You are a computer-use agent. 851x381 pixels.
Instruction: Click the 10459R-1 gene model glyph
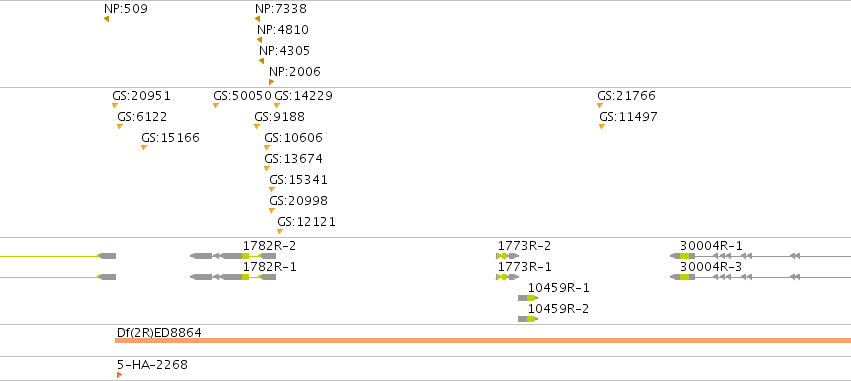point(528,298)
